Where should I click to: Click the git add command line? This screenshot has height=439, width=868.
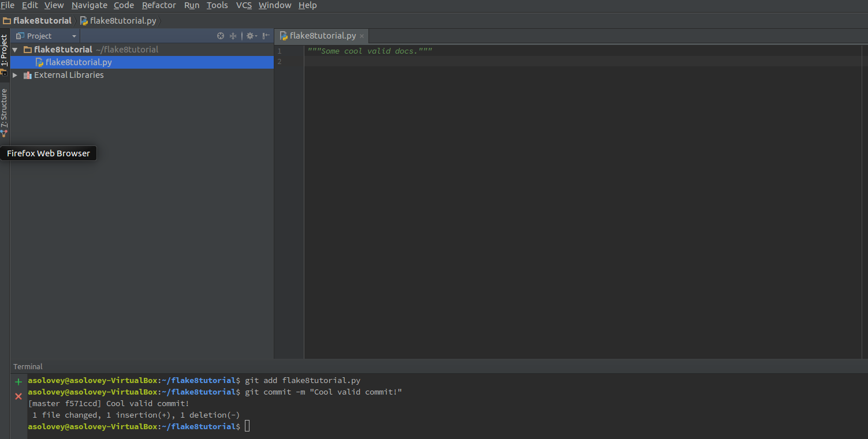[x=194, y=381]
